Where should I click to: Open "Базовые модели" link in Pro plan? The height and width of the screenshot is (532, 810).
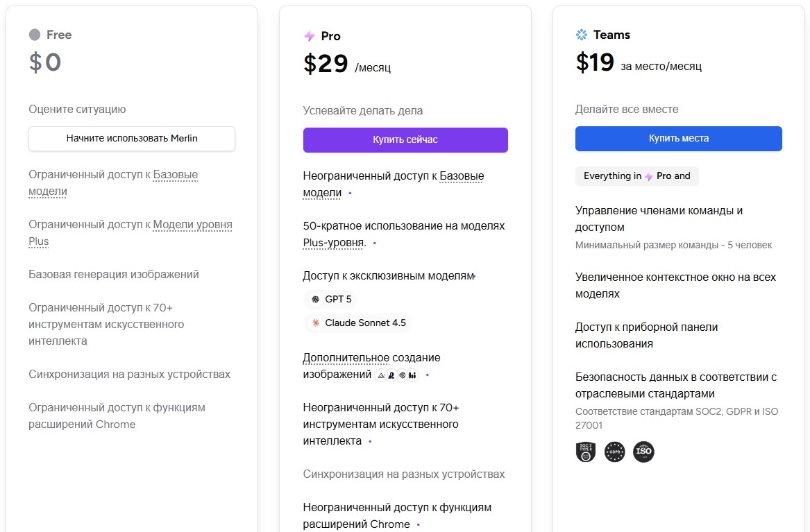pos(462,176)
